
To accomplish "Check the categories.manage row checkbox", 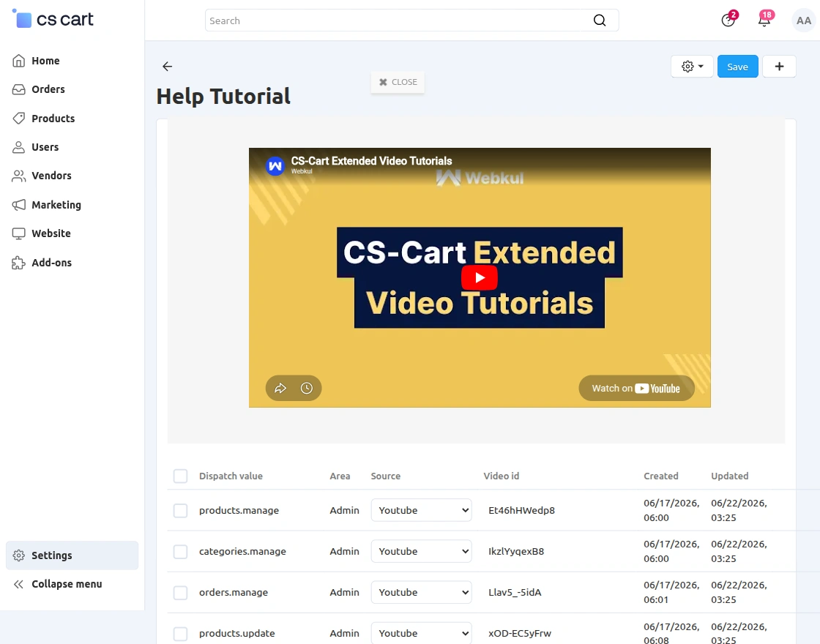I will (180, 551).
